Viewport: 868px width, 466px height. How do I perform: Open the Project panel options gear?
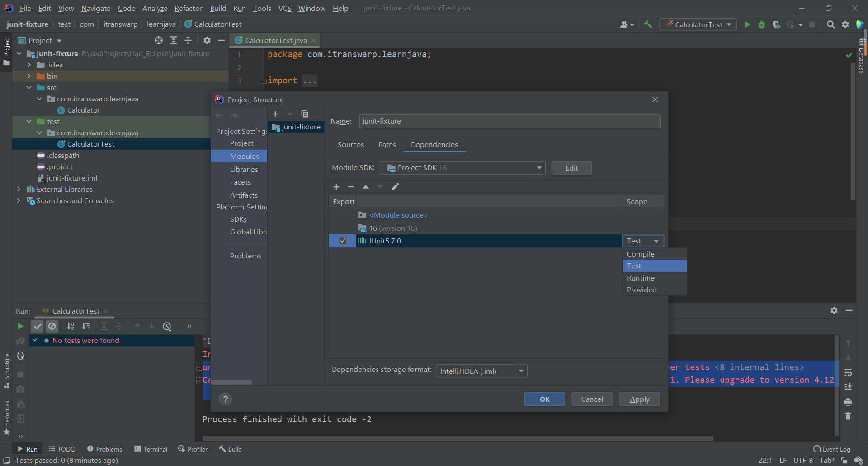(207, 40)
